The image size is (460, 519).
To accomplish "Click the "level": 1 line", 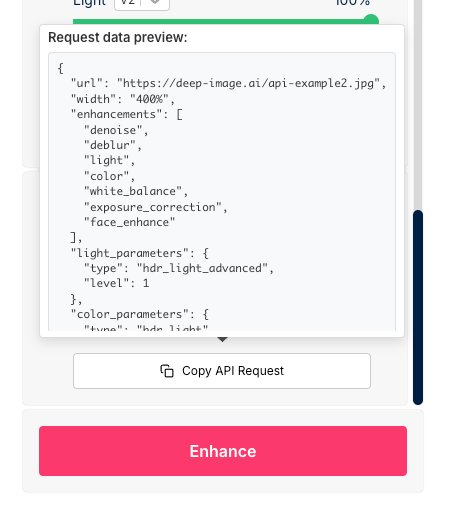I will (116, 283).
